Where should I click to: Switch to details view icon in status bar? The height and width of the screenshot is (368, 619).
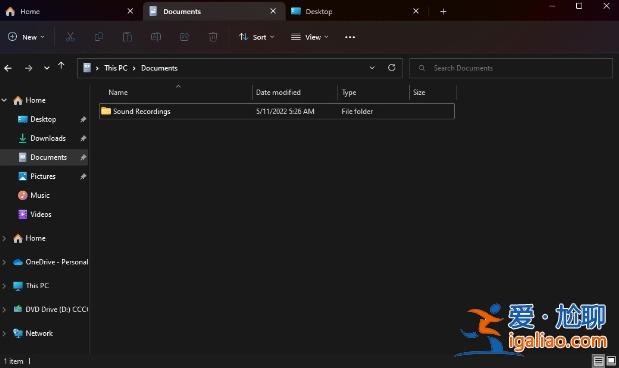(598, 360)
